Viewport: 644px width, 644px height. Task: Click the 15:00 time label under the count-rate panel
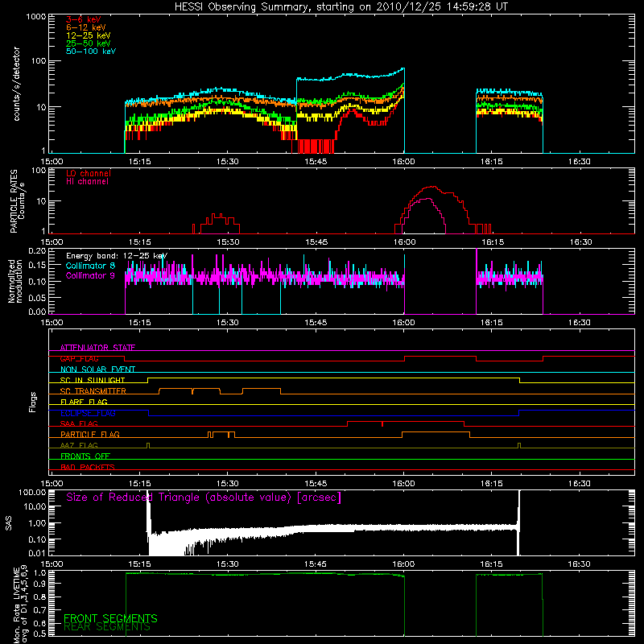pos(52,162)
